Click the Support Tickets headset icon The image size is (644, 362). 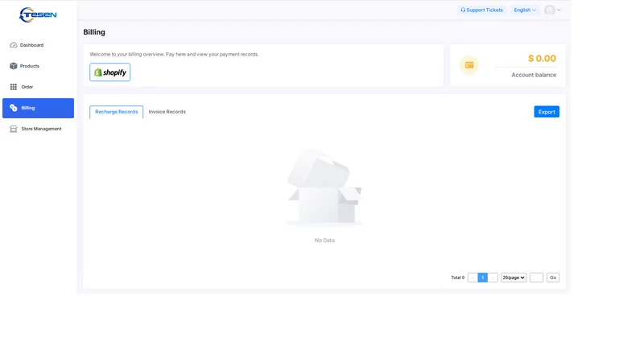[x=463, y=10]
